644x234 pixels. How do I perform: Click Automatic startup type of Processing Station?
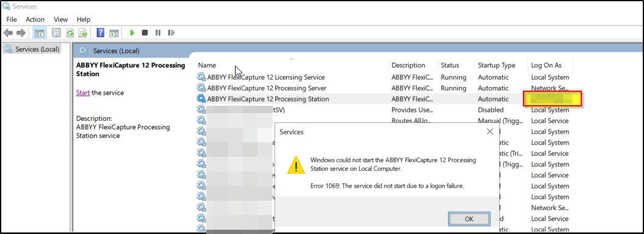(x=493, y=98)
